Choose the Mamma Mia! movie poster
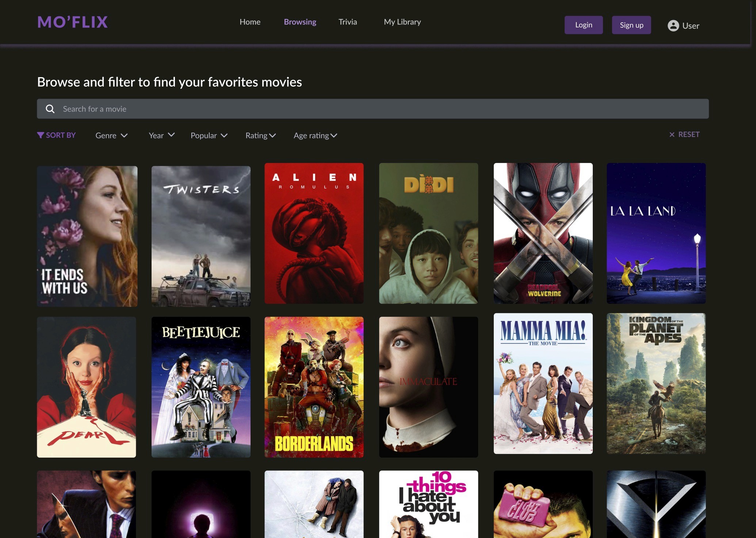Viewport: 756px width, 538px height. tap(543, 383)
